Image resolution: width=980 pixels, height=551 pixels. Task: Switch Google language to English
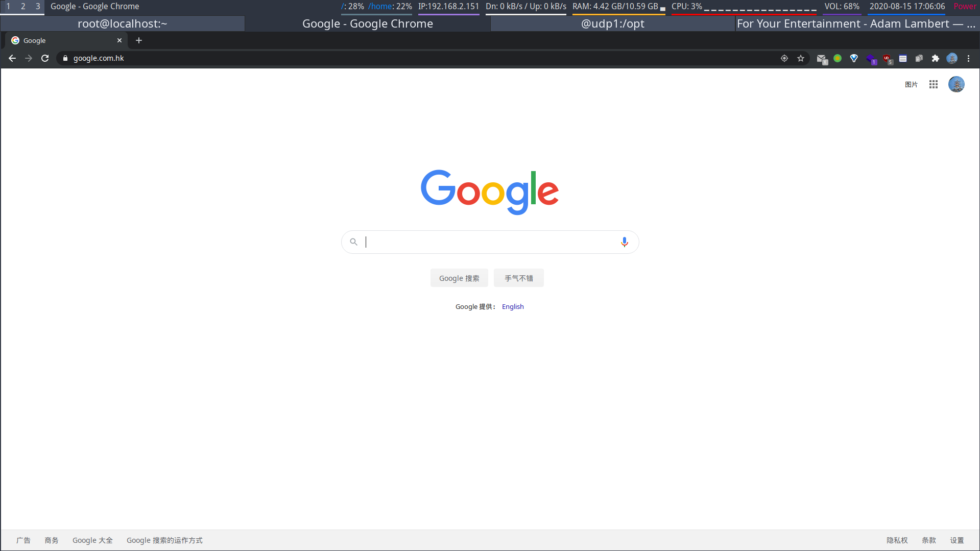click(x=513, y=307)
